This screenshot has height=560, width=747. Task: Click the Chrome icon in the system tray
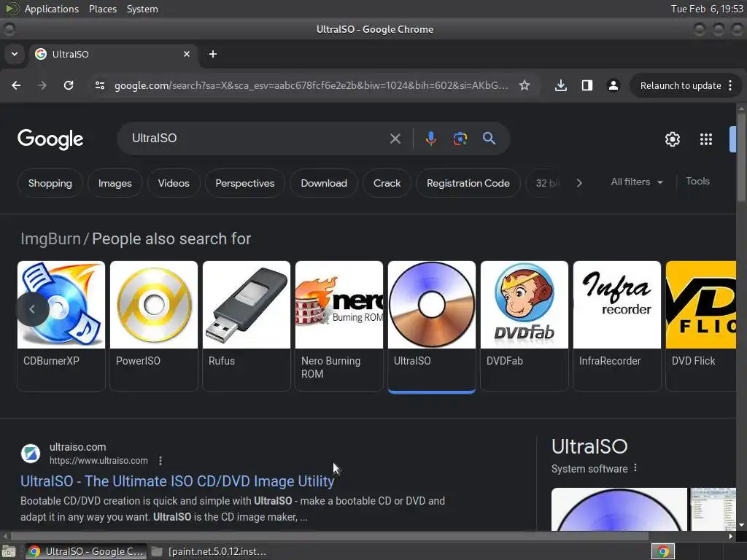tap(663, 551)
